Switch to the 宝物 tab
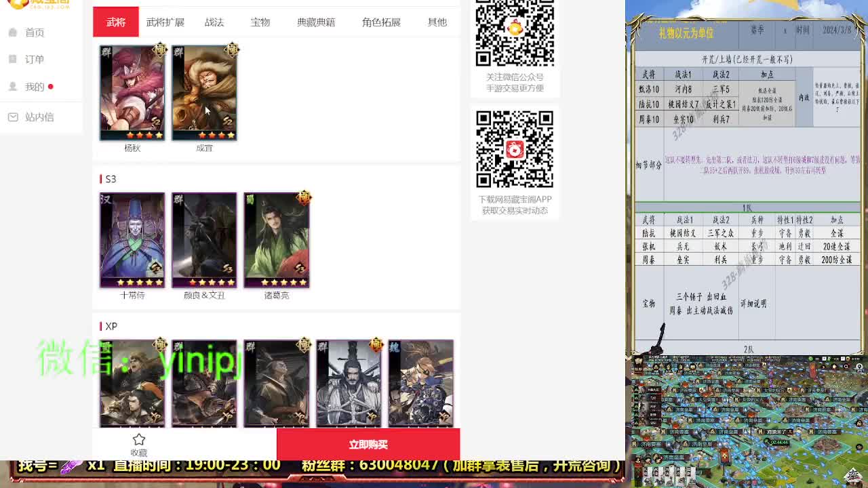This screenshot has height=488, width=868. tap(260, 22)
